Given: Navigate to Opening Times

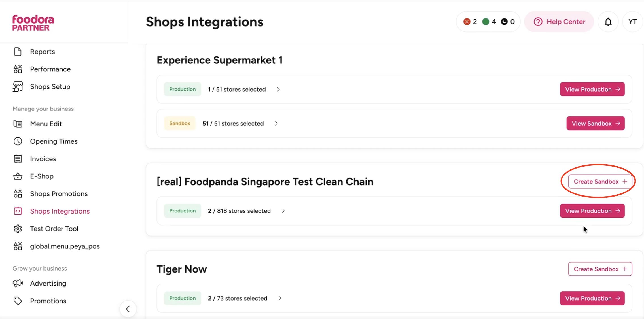Looking at the screenshot, I should [x=54, y=141].
